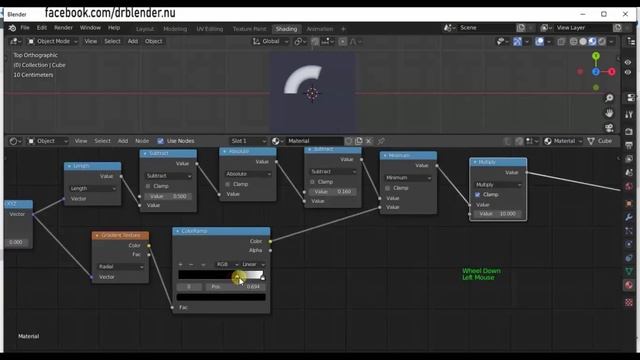This screenshot has height=360, width=640.
Task: Click the Blender logo icon in menu bar
Action: (x=12, y=28)
